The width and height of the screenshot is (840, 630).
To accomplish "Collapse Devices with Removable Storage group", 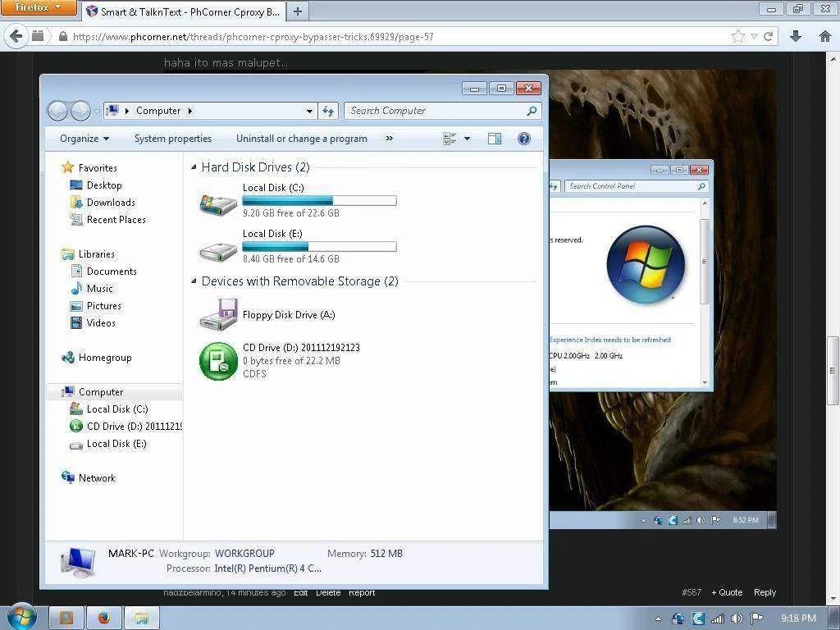I will [x=194, y=281].
